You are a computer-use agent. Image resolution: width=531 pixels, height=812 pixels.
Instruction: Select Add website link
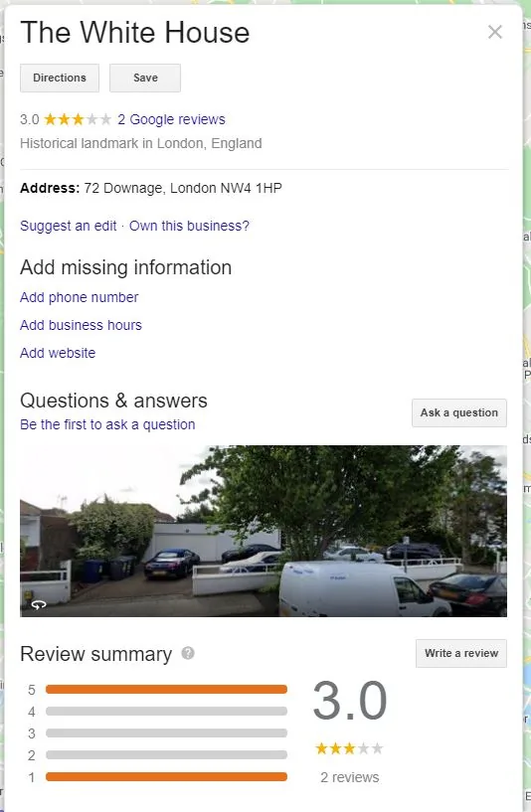(x=58, y=353)
